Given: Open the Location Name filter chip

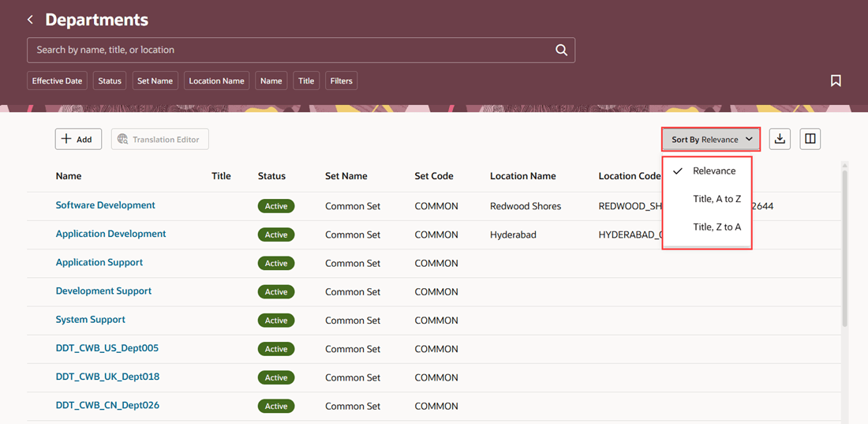Looking at the screenshot, I should tap(216, 81).
